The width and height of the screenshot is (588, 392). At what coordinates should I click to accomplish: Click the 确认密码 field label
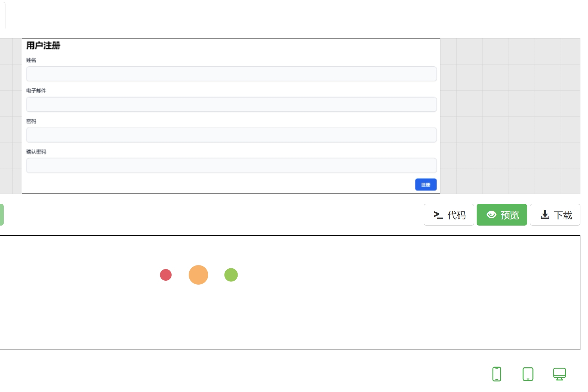(x=36, y=152)
